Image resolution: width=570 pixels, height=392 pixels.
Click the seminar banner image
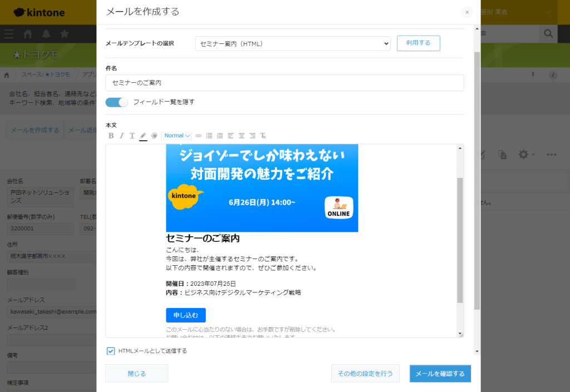click(262, 188)
